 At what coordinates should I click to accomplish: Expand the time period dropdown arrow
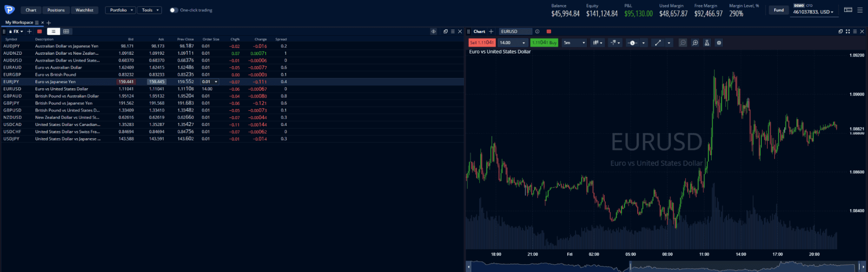(x=644, y=43)
